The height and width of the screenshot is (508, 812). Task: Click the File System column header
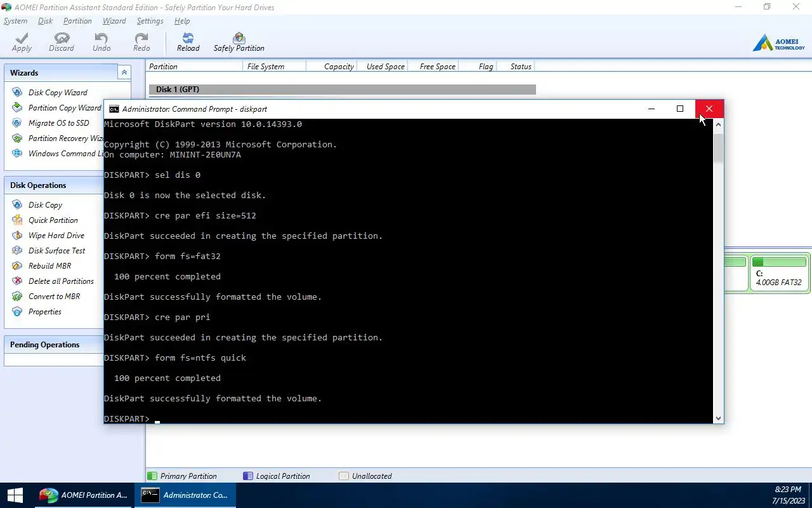tap(274, 66)
